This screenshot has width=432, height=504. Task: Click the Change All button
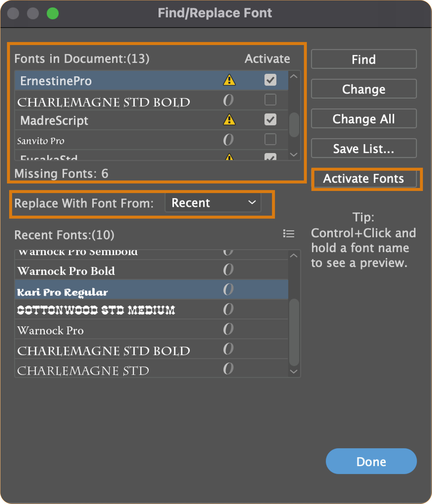tap(363, 119)
